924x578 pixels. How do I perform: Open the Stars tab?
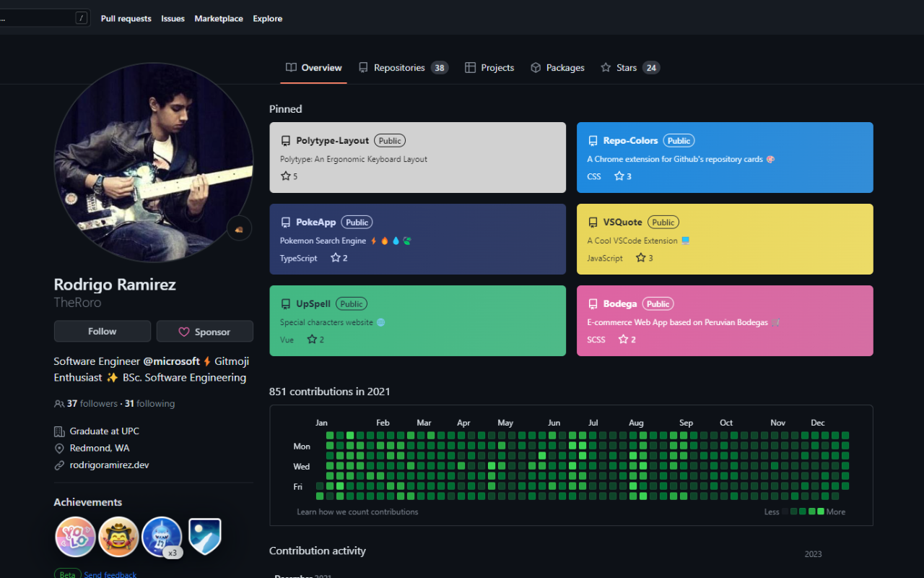[x=629, y=68]
